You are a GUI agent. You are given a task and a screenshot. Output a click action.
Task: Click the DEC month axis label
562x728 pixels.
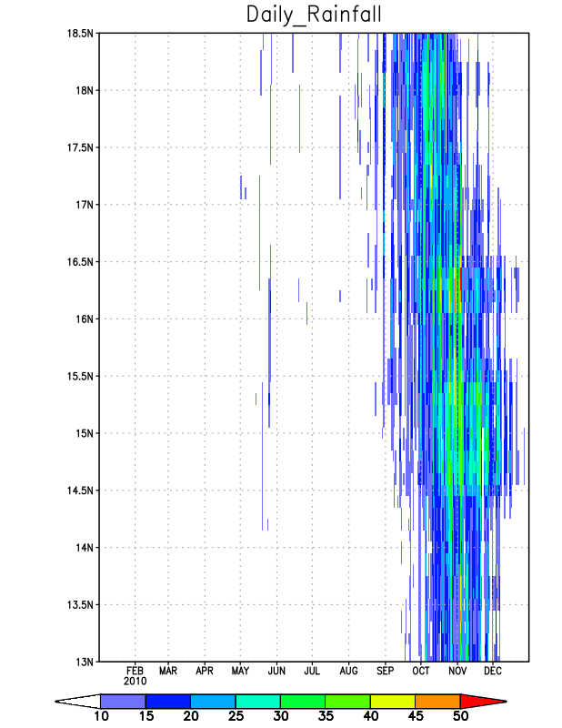tap(492, 672)
